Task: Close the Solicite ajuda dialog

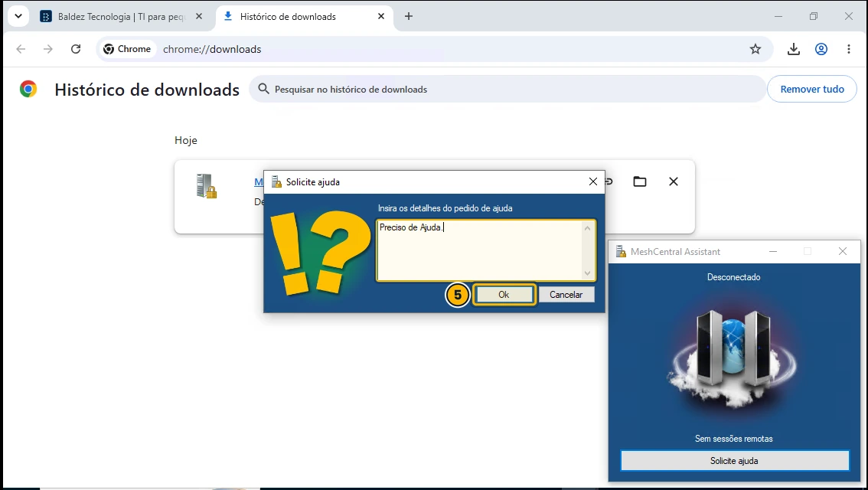Action: tap(593, 181)
